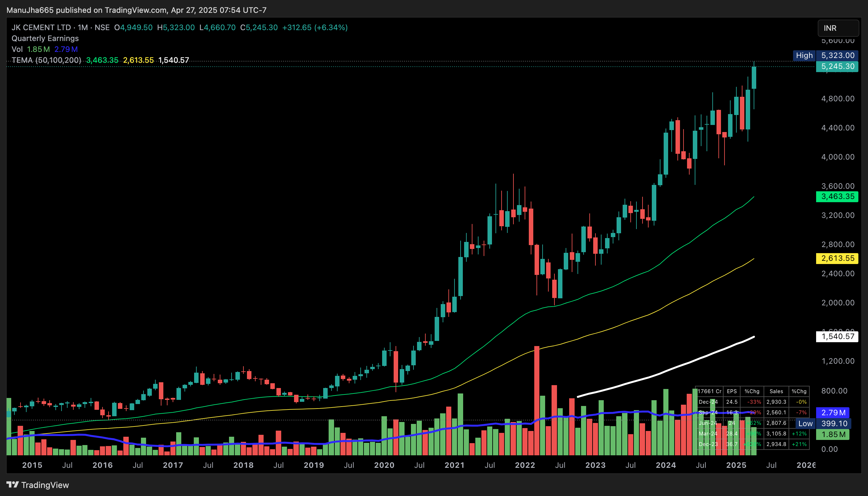
Task: Click the white 1,540.57 TEMA legend value
Action: point(174,60)
